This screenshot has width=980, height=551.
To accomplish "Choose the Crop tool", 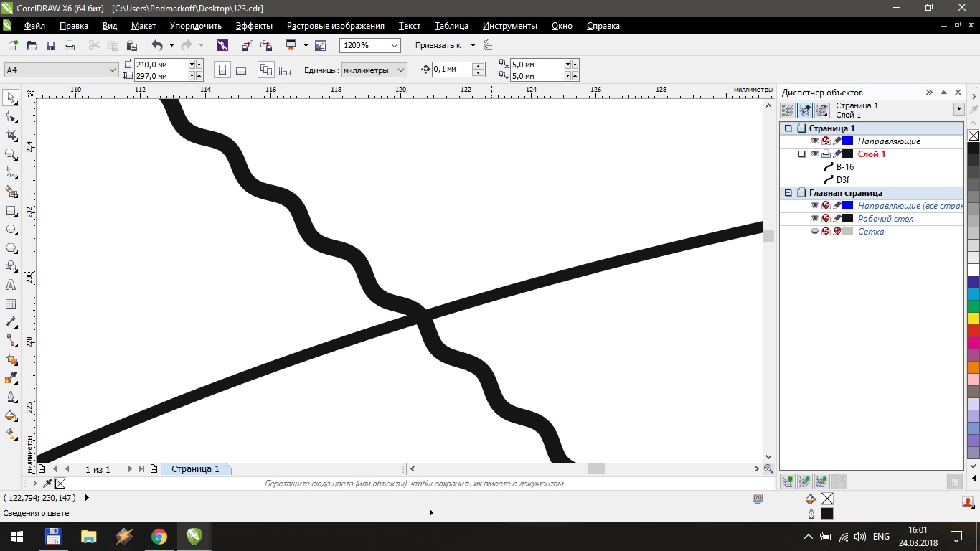I will click(x=11, y=136).
